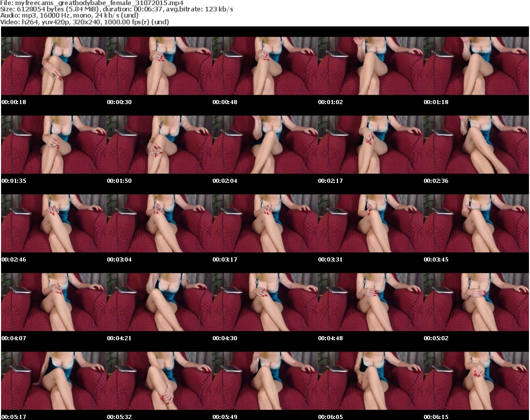Select the thumbnail at 00:01:35
The height and width of the screenshot is (420, 530).
54,144
